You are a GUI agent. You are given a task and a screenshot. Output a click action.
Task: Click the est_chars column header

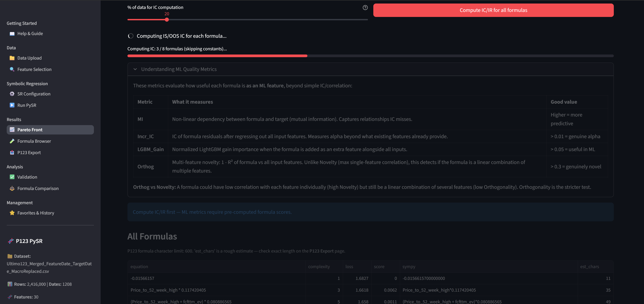589,267
